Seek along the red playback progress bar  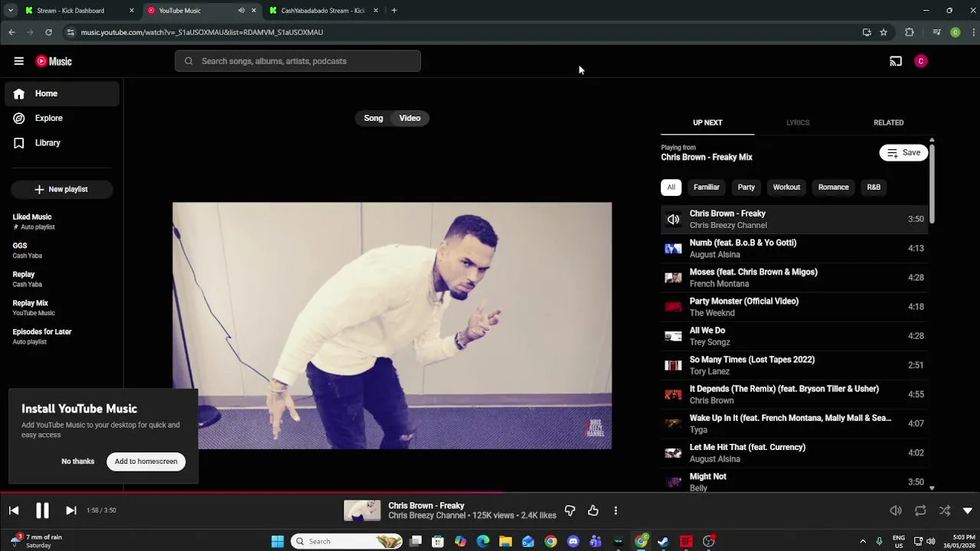[490, 494]
